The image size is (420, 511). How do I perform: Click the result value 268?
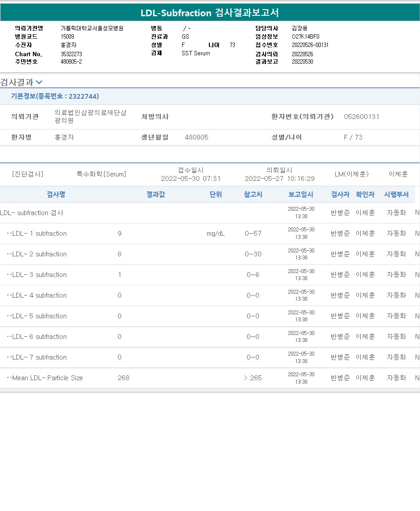(123, 378)
